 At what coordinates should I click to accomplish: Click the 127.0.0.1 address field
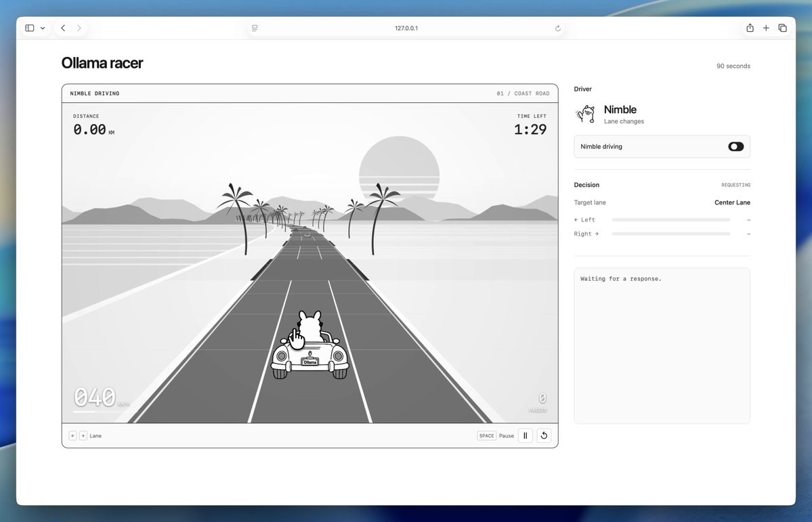[406, 28]
